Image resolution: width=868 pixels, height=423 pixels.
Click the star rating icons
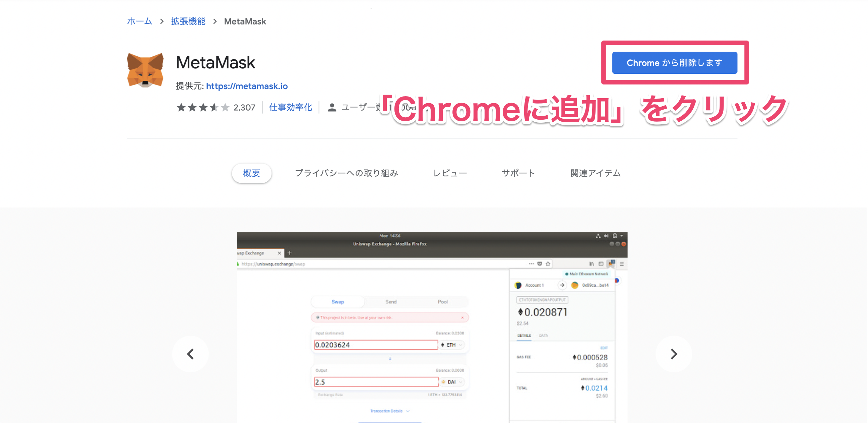(203, 108)
